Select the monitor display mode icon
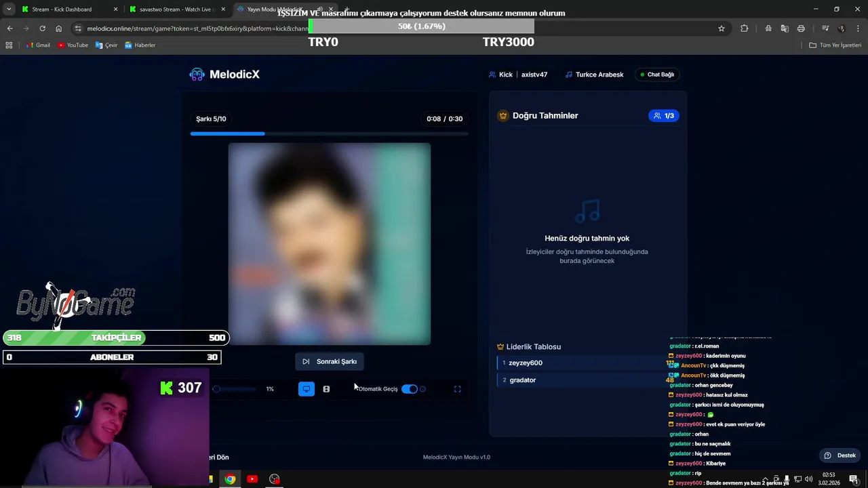This screenshot has width=868, height=488. (x=307, y=389)
